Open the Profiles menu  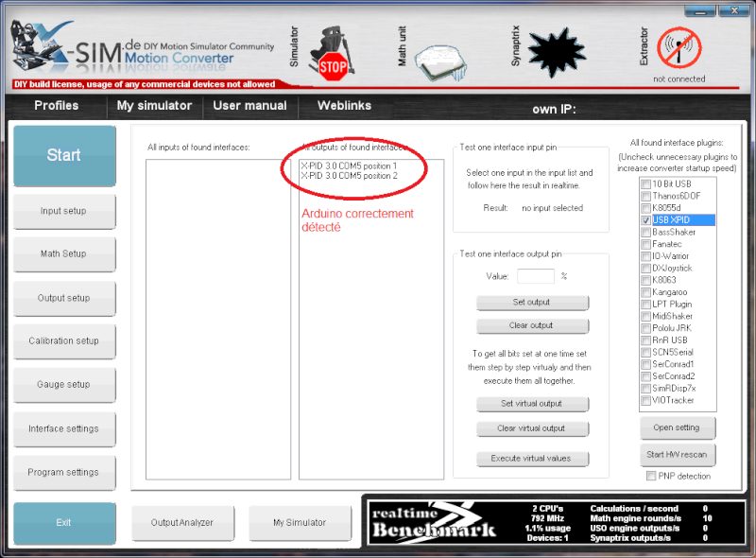point(57,106)
